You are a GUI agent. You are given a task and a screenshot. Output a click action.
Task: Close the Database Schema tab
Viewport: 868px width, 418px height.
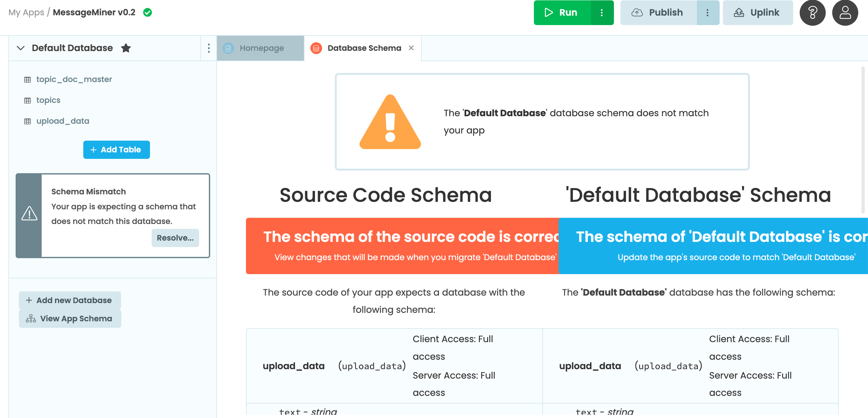pyautogui.click(x=411, y=48)
